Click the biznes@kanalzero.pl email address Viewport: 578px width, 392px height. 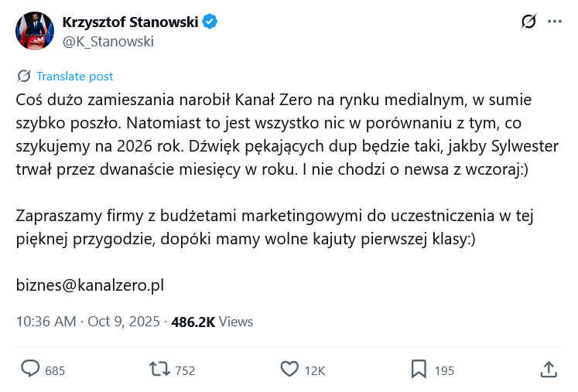(x=90, y=285)
